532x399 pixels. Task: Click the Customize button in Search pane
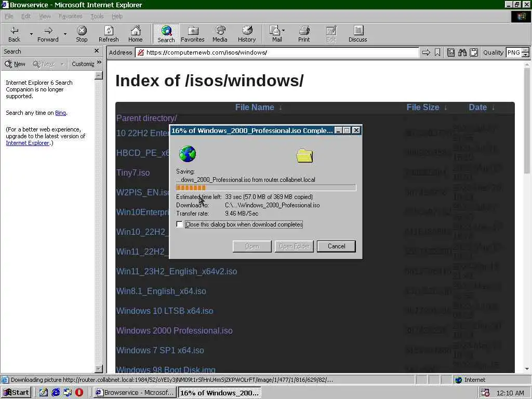point(83,64)
